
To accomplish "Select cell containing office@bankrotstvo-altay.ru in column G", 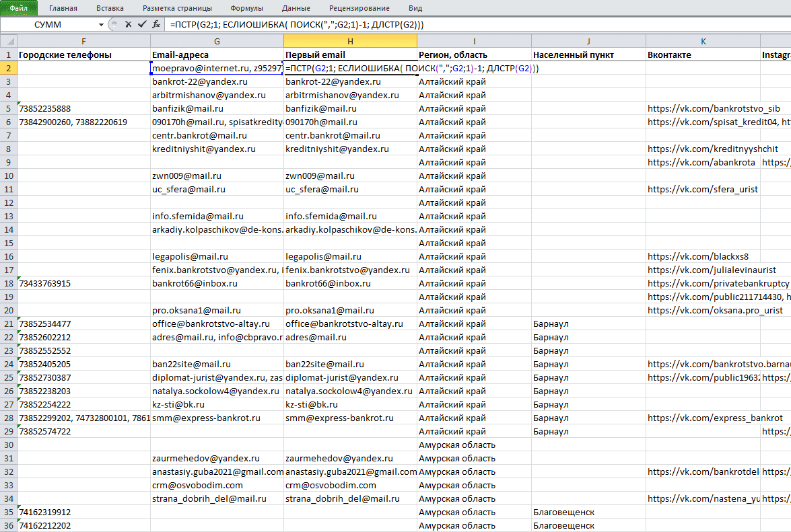I will 217,324.
